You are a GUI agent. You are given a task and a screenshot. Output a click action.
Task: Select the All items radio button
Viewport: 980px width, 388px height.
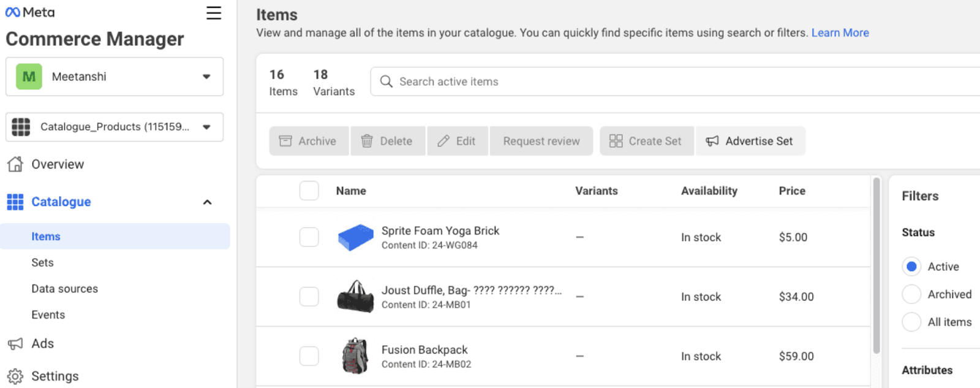click(911, 322)
